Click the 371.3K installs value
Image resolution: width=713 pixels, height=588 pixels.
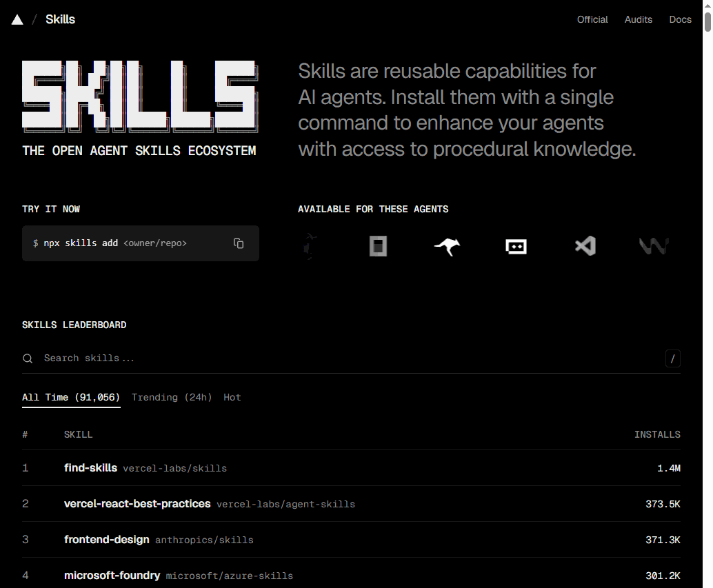pos(663,540)
